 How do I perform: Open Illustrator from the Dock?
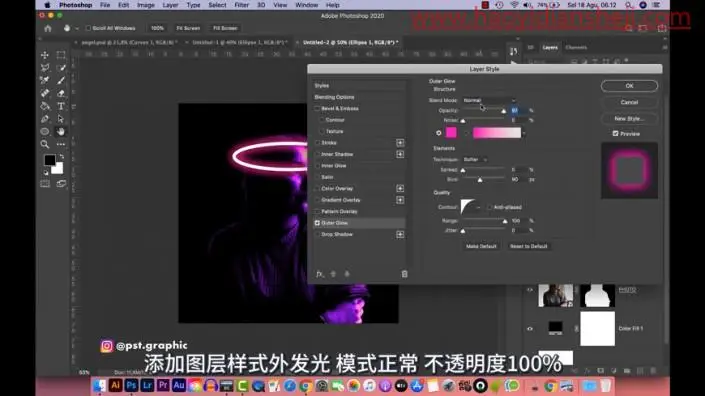[x=115, y=385]
